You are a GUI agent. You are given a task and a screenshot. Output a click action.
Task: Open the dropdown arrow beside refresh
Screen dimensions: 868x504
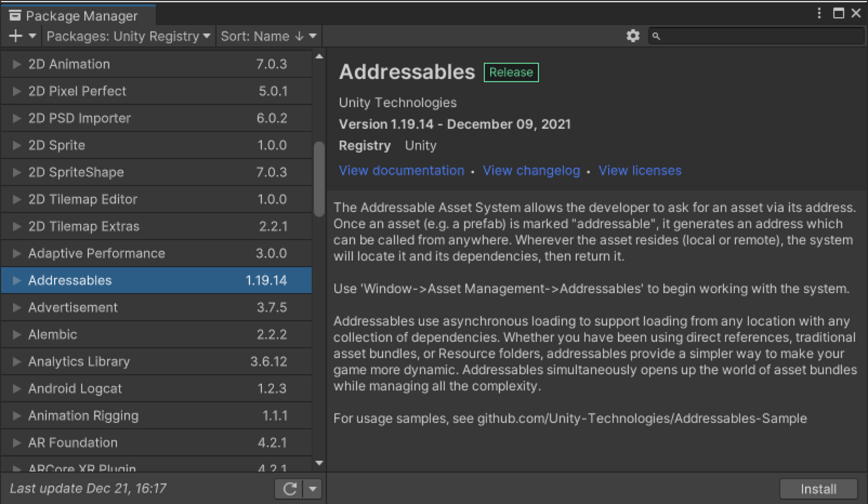313,489
